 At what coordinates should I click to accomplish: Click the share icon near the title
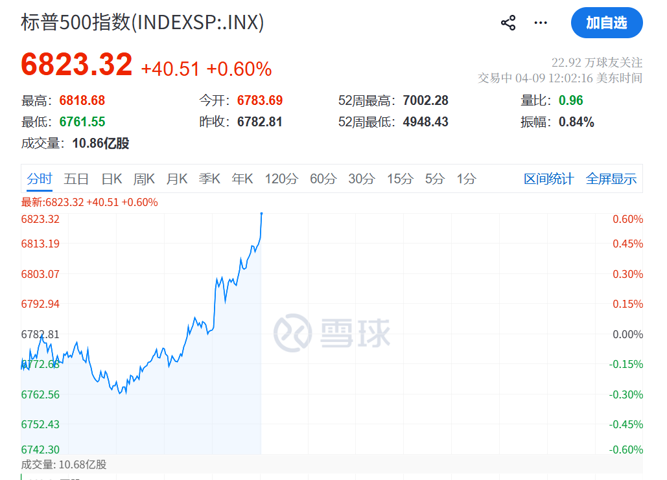pyautogui.click(x=508, y=23)
